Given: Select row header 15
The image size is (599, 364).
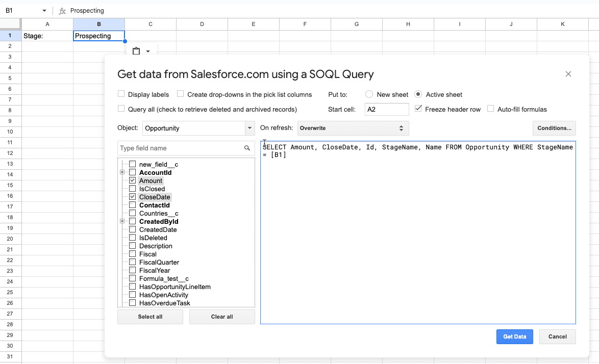Looking at the screenshot, I should click(x=10, y=185).
